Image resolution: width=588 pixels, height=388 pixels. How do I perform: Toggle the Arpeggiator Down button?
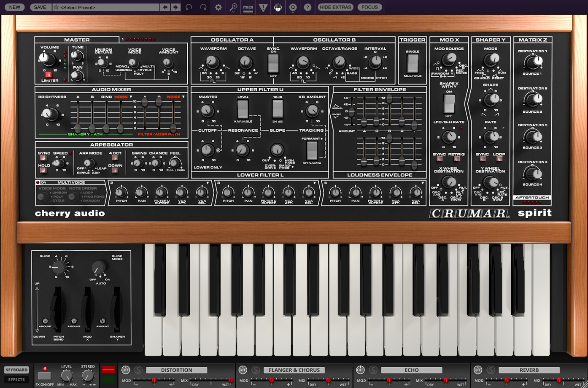(115, 170)
